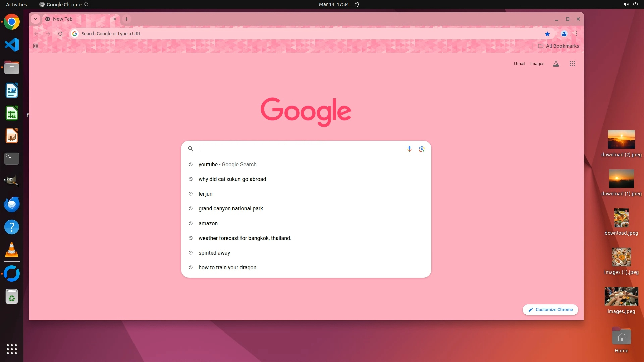Open the tab groups grid icon
The image size is (644, 362).
(36, 46)
